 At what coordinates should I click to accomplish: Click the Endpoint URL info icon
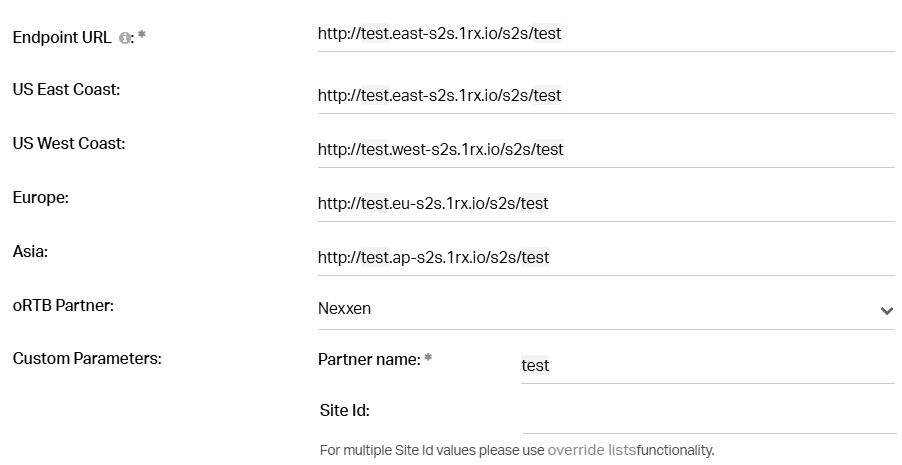[124, 38]
